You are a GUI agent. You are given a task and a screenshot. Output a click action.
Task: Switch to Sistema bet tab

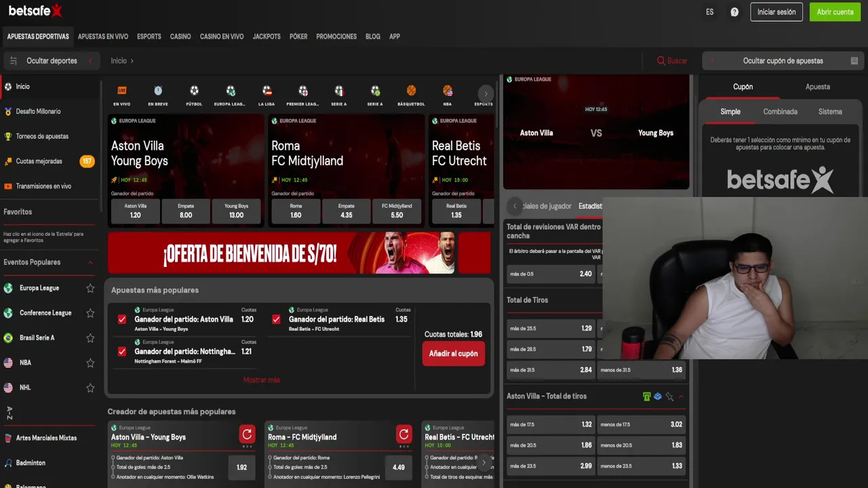[x=830, y=112]
